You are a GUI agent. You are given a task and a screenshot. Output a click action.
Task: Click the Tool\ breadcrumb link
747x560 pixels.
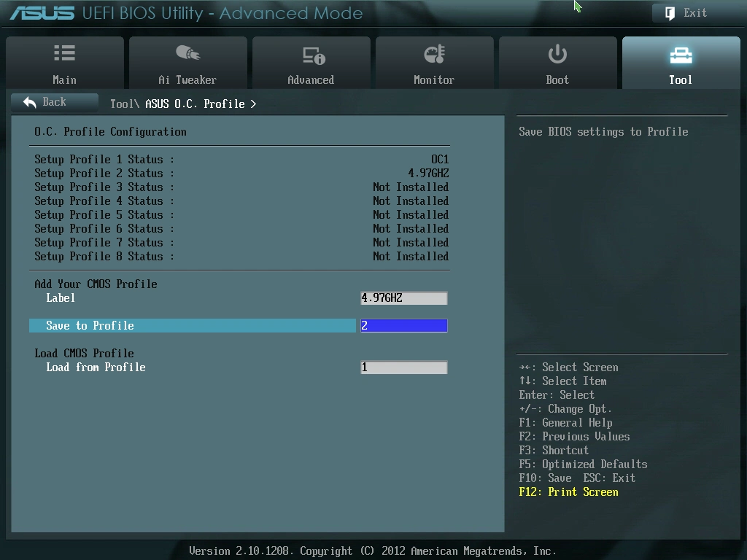(125, 104)
